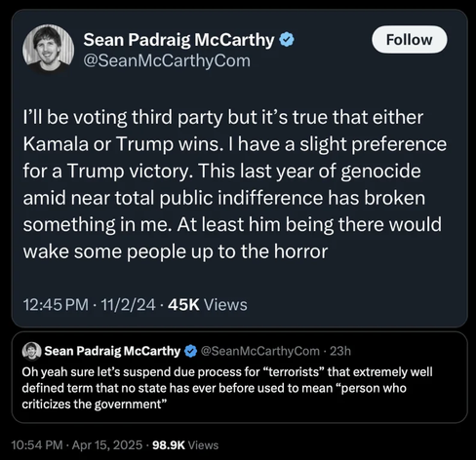Click the quoted tweet's 'criticizes the government' line
The width and height of the screenshot is (476, 460).
click(x=94, y=404)
